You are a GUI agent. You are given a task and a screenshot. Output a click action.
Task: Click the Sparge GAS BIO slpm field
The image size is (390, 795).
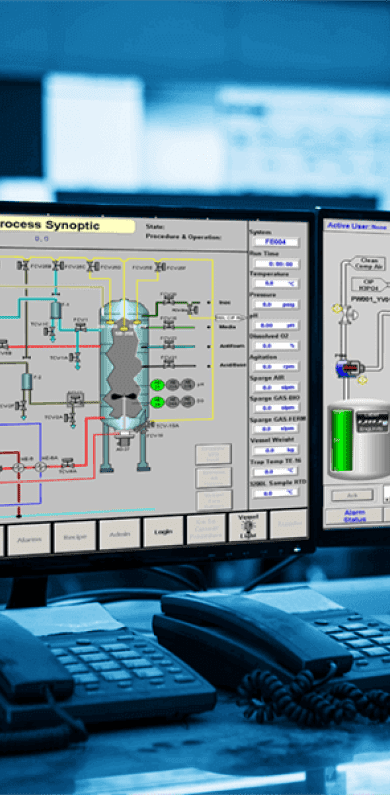point(276,408)
